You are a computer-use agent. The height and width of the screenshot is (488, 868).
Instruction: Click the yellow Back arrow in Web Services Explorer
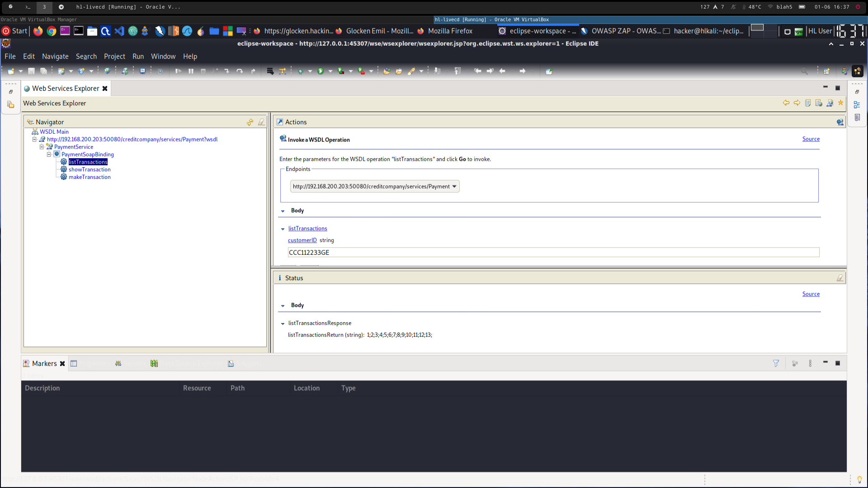786,103
